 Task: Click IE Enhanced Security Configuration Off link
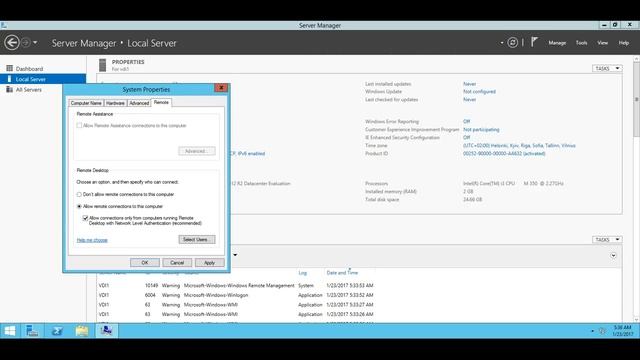pyautogui.click(x=467, y=138)
